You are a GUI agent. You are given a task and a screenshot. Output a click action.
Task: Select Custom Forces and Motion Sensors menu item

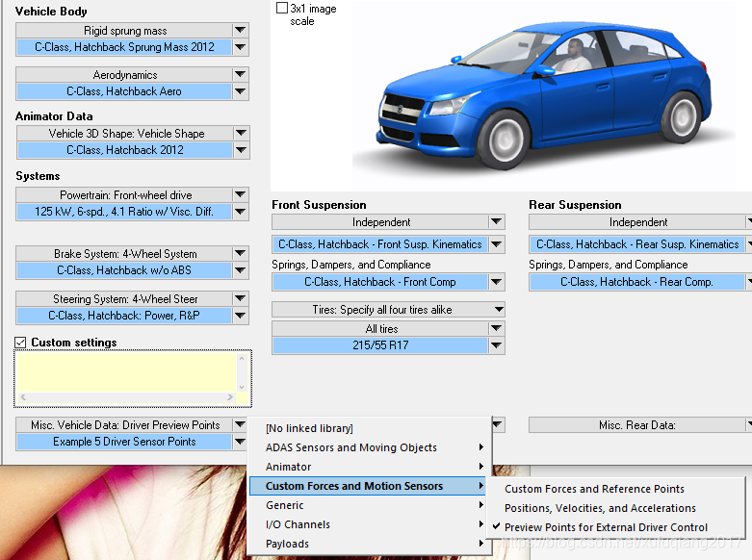(368, 486)
